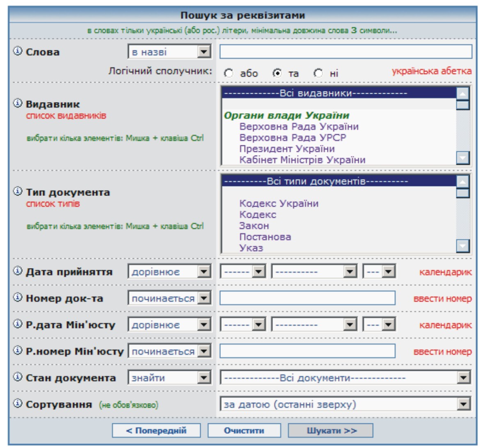
Task: Click info icon beside Видавник
Action: (18, 103)
